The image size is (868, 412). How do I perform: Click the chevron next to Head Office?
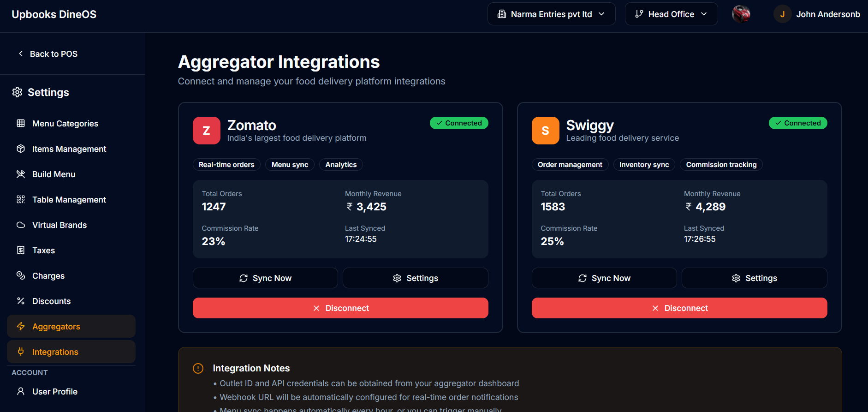(704, 14)
